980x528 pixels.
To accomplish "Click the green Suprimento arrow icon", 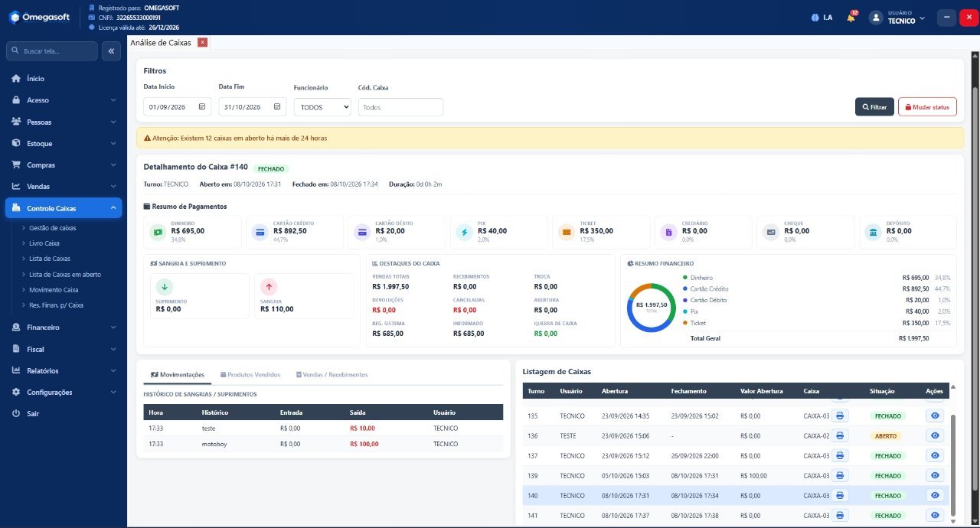I will coord(164,287).
